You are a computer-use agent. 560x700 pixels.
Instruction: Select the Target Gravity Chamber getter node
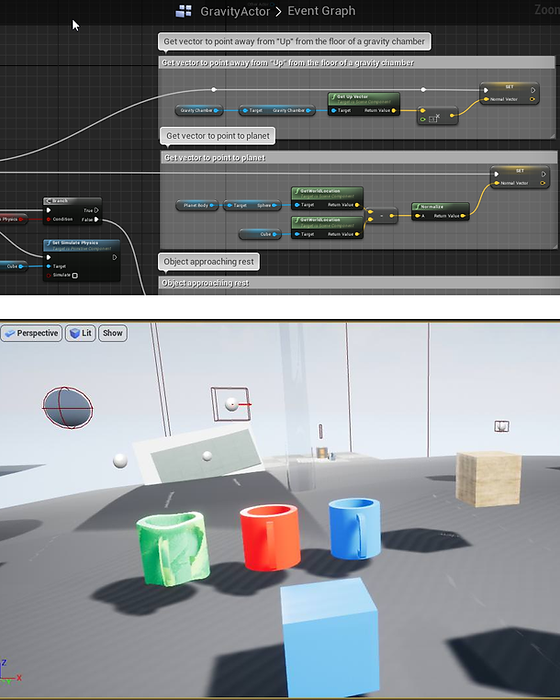pyautogui.click(x=277, y=110)
